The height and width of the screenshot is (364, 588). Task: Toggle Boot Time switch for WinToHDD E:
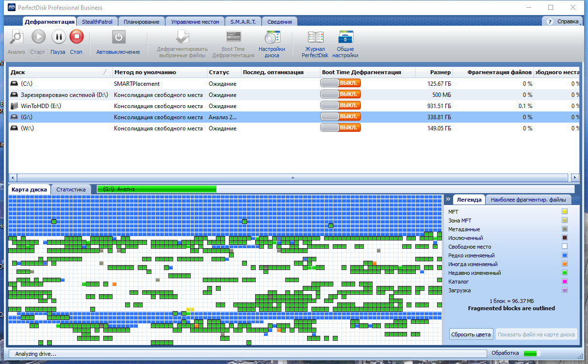(x=340, y=106)
